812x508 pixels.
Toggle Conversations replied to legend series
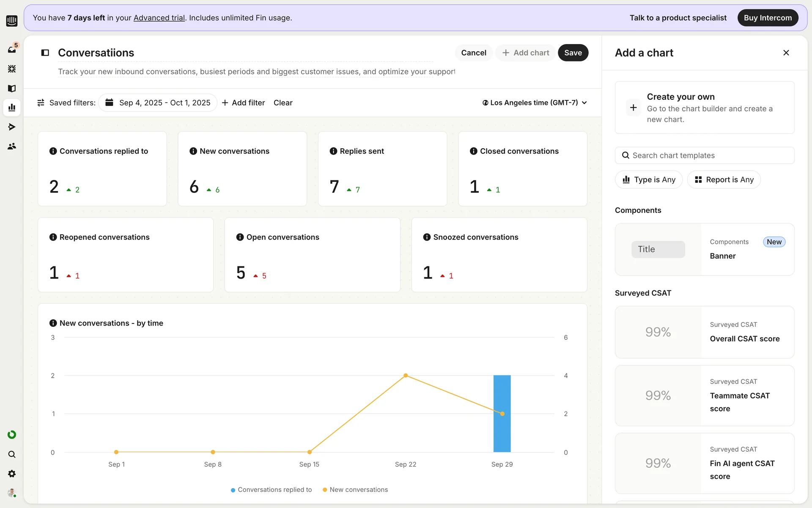click(x=271, y=489)
